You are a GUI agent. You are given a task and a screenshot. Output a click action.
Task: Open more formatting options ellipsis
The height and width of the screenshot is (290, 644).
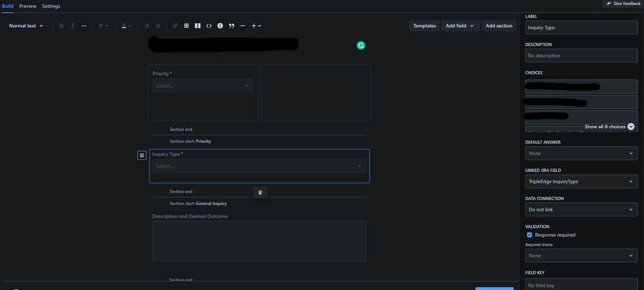84,25
